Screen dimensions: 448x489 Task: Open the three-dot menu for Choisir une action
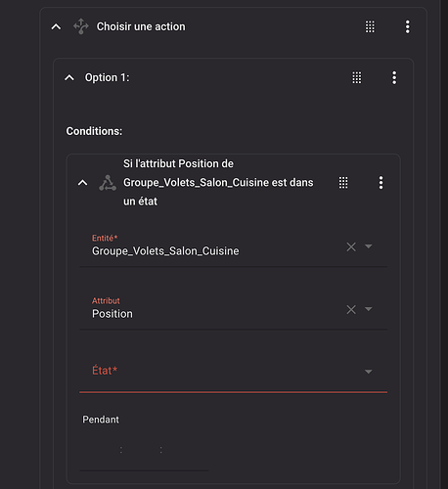(x=407, y=26)
